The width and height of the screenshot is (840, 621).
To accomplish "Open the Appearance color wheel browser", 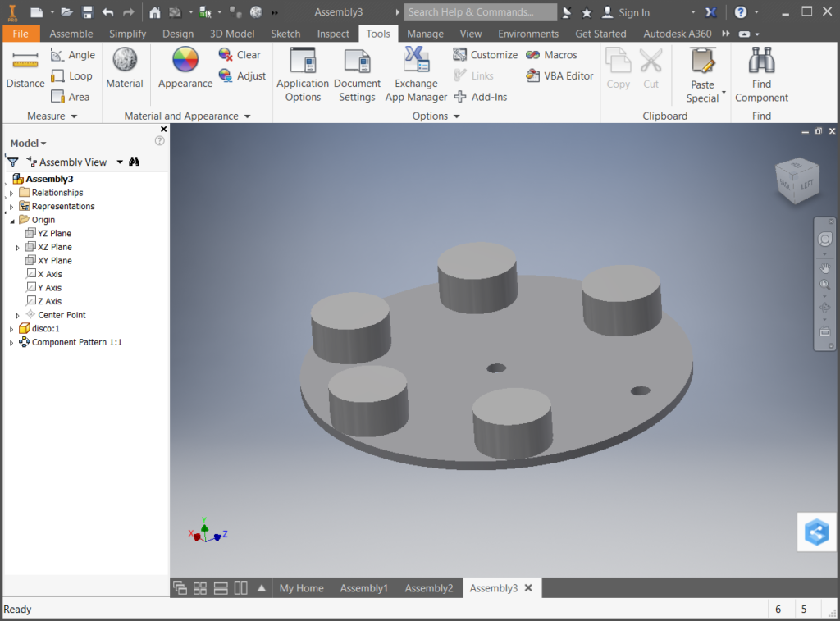I will (185, 68).
